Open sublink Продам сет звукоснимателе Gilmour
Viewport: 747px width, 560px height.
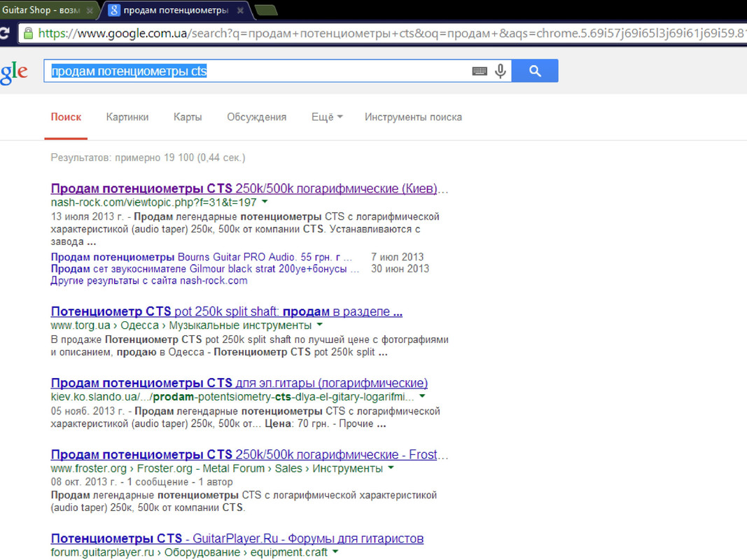point(205,269)
